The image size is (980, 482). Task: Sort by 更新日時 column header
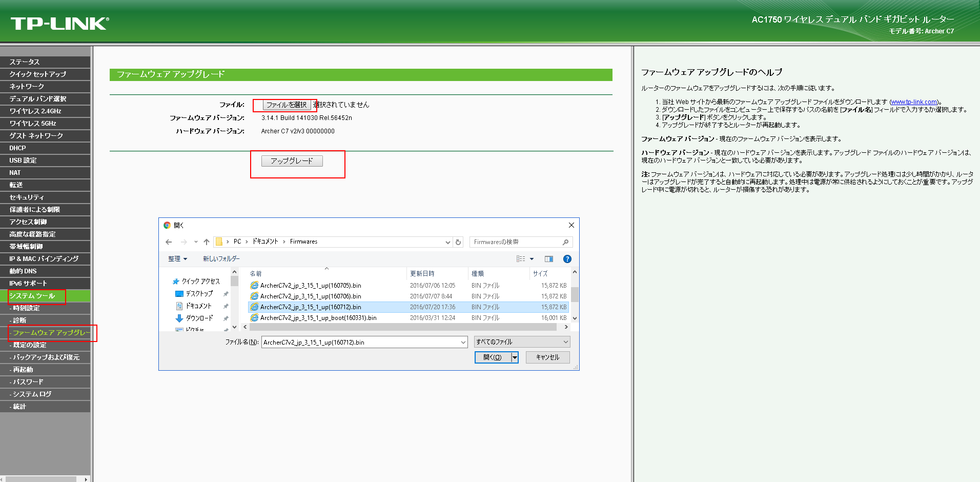coord(438,273)
